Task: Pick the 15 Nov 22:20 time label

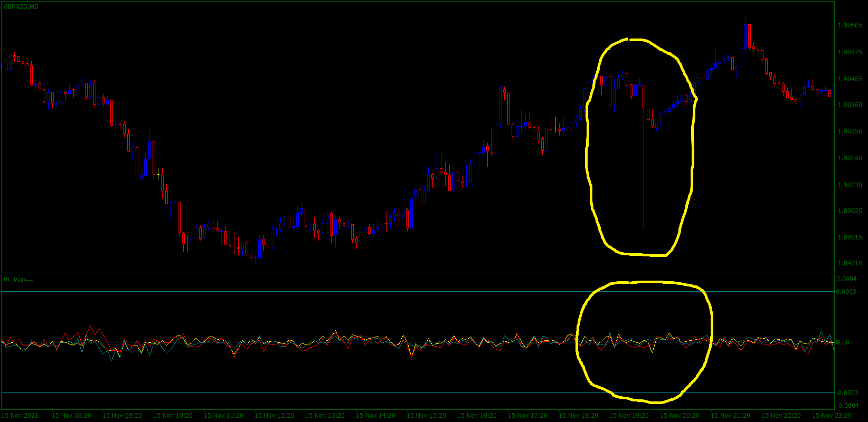Action: [781, 416]
